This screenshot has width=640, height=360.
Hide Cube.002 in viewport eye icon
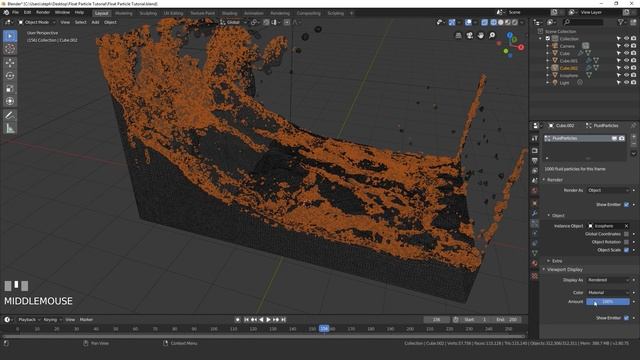[x=626, y=68]
